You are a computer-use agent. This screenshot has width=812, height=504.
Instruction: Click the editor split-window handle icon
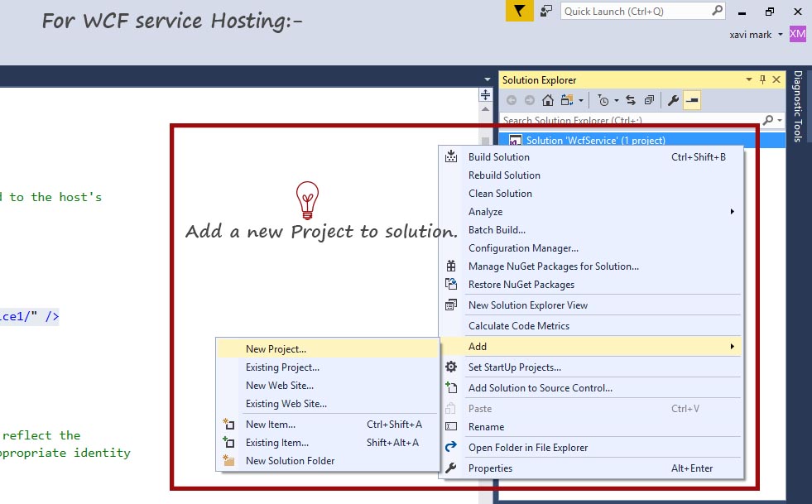tap(485, 95)
